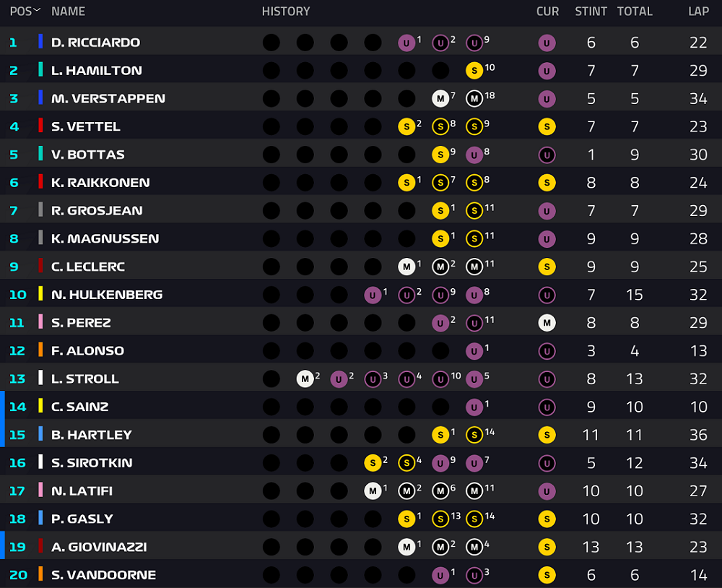Select the HISTORY column header
Screen dimensions: 722x588
point(286,11)
